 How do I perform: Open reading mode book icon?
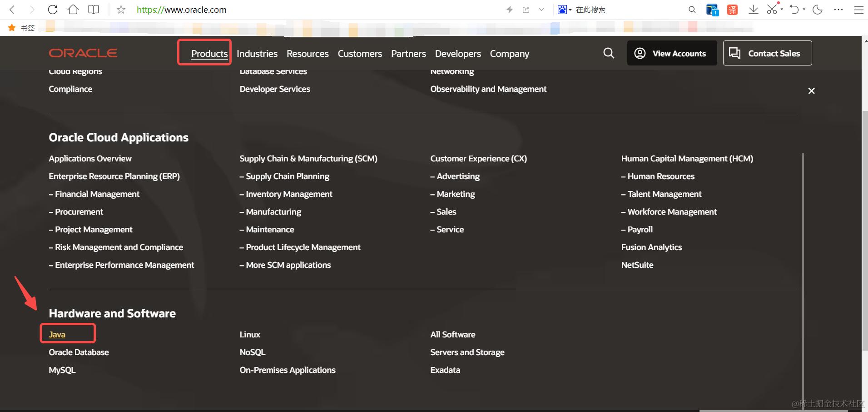[x=94, y=10]
